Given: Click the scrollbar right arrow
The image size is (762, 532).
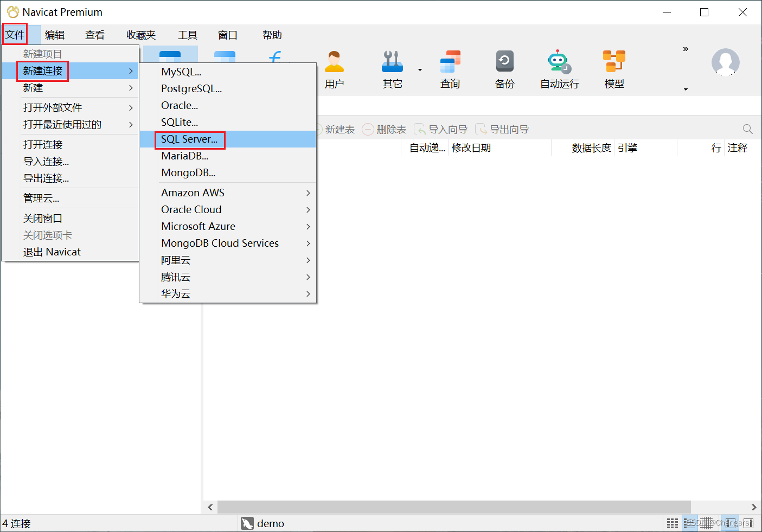Looking at the screenshot, I should point(754,507).
